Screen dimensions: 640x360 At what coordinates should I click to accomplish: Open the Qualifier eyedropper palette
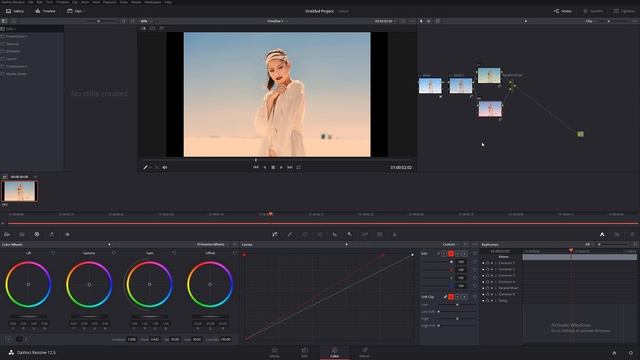click(290, 234)
